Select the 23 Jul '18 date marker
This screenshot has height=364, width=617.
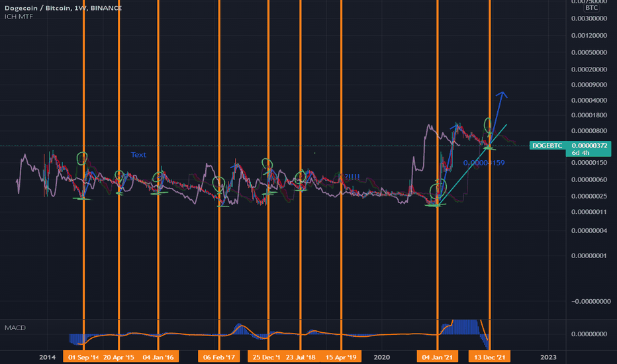coord(301,357)
